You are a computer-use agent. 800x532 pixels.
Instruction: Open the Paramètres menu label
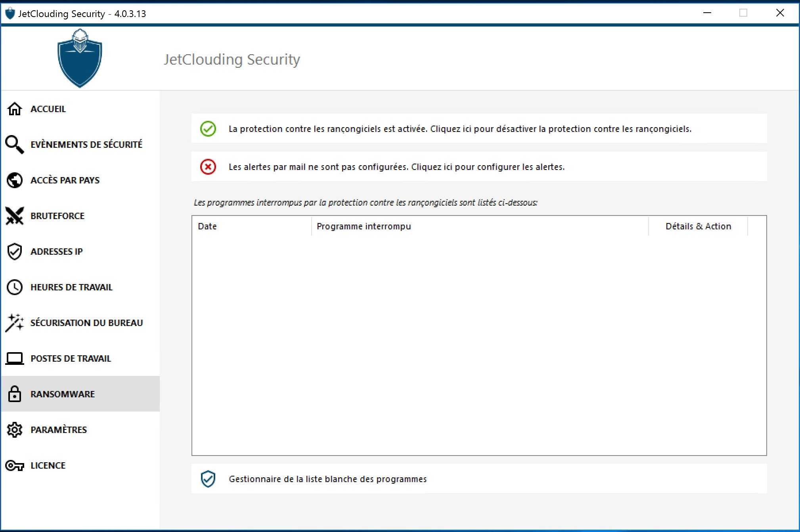pyautogui.click(x=59, y=430)
